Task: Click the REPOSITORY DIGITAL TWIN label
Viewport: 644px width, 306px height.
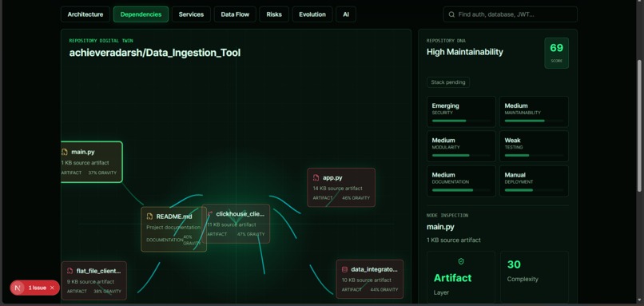Action: [x=101, y=41]
